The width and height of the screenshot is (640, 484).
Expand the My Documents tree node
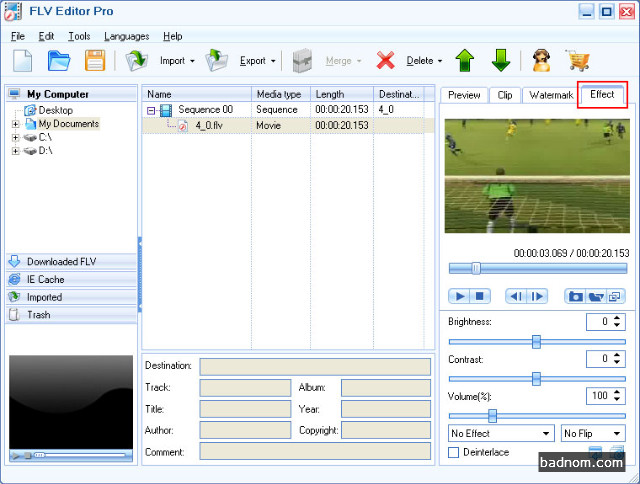(16, 124)
